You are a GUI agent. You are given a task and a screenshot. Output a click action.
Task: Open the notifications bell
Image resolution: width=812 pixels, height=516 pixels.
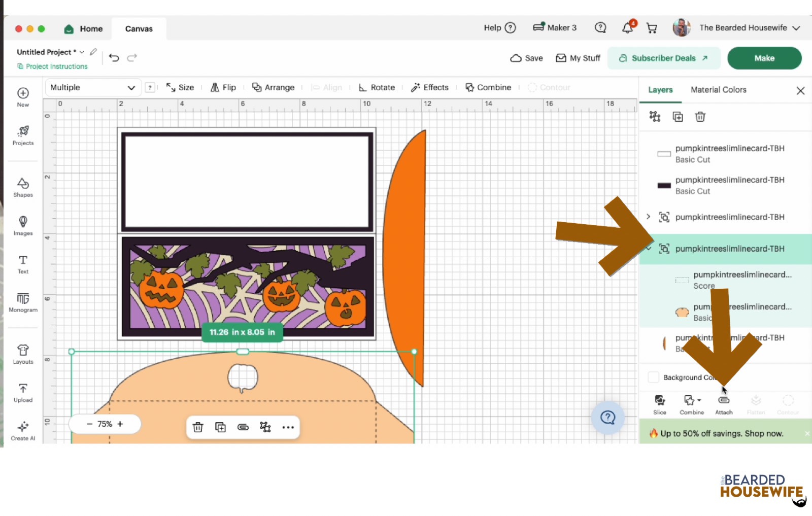[628, 27]
